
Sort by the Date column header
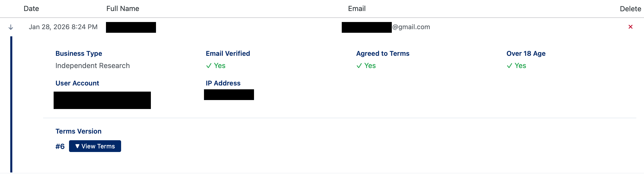point(31,9)
